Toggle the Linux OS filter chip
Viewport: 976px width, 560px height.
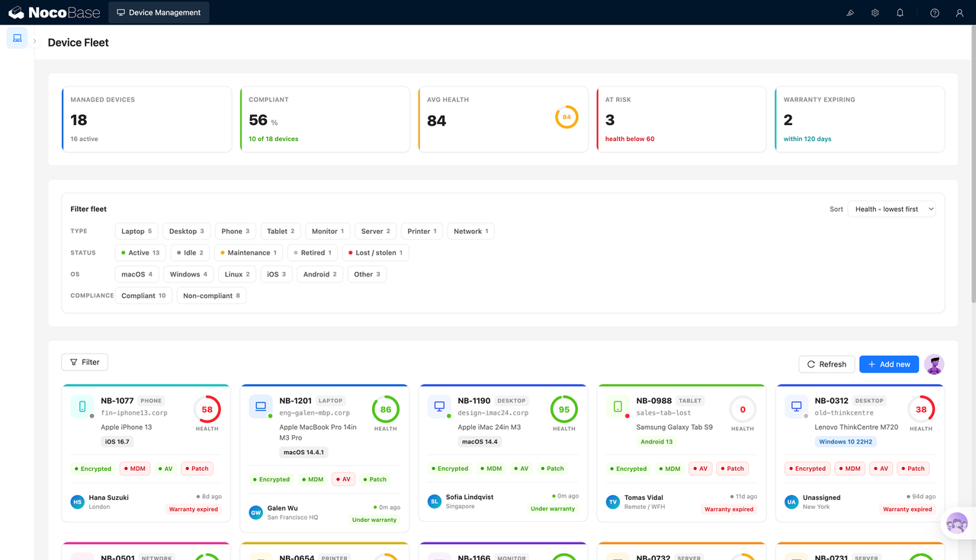click(x=237, y=274)
